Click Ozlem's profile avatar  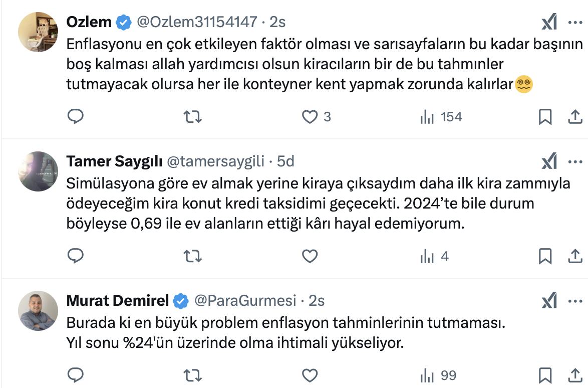pos(38,32)
